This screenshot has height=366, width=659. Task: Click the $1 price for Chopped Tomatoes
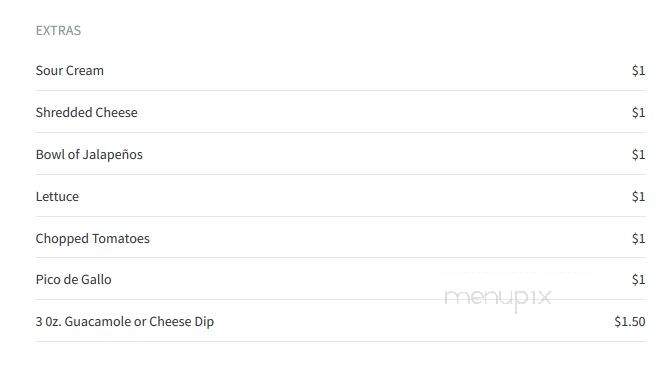[638, 239]
